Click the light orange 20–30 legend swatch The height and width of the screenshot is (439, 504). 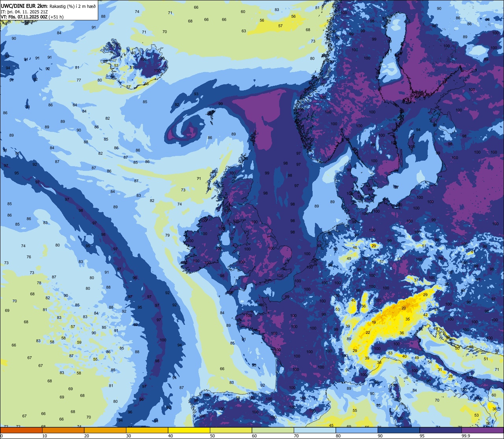coord(105,430)
